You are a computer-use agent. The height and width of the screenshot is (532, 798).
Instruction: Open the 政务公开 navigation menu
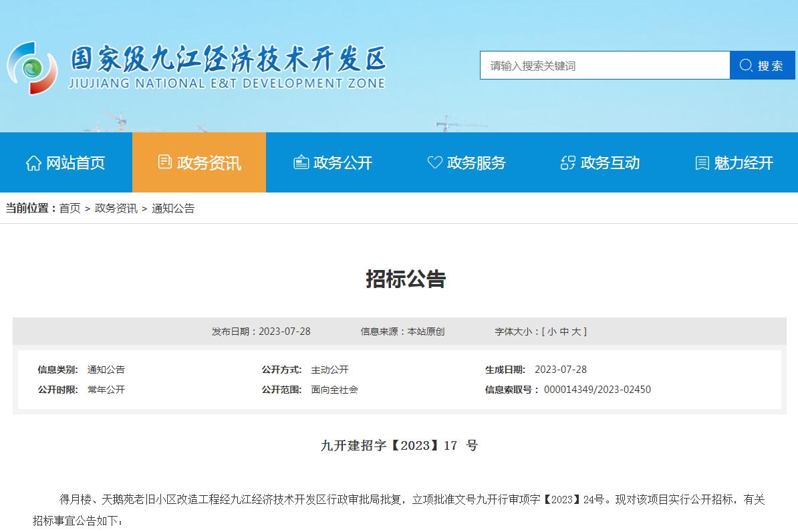(x=342, y=163)
